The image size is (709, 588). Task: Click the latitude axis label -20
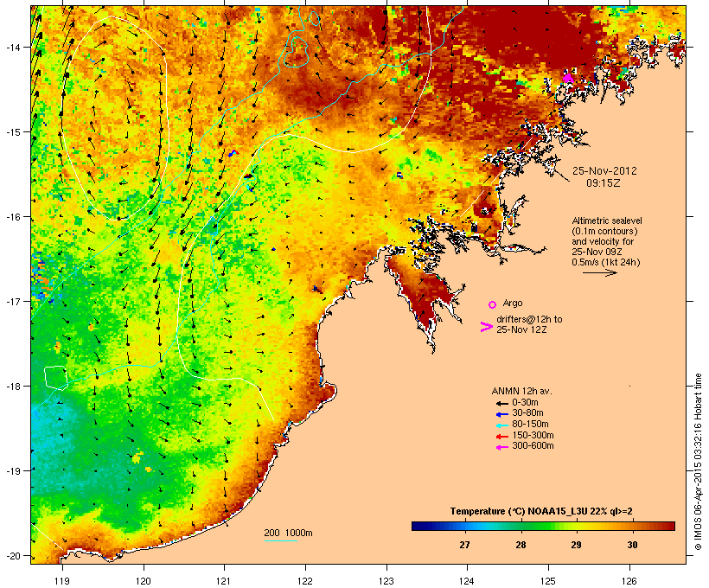(x=13, y=556)
